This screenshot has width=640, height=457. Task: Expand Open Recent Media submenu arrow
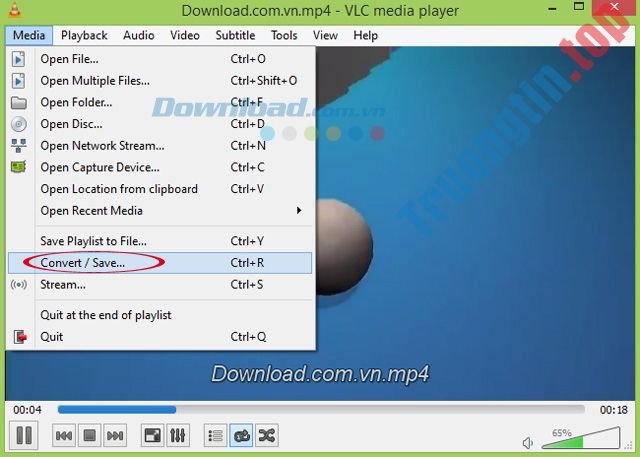[x=299, y=211]
